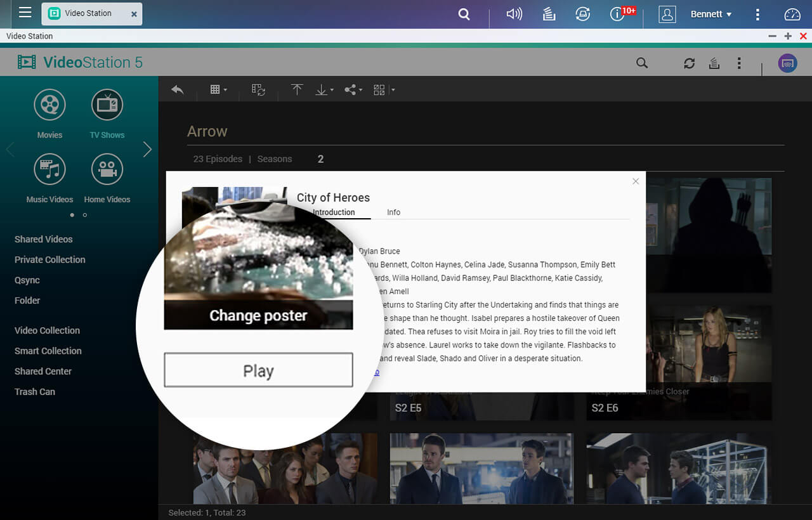This screenshot has width=812, height=520.
Task: Open VideoStation background tasks icon
Action: click(714, 63)
